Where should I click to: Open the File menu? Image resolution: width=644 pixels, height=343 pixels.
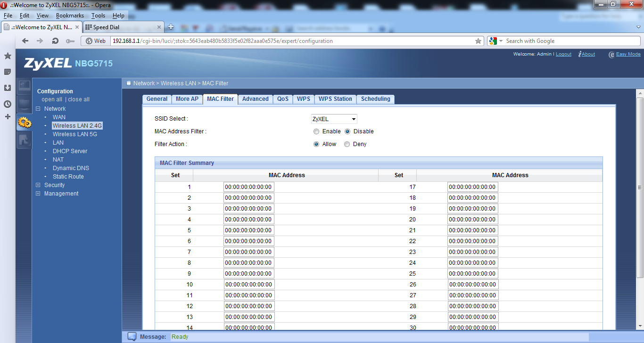pos(8,16)
